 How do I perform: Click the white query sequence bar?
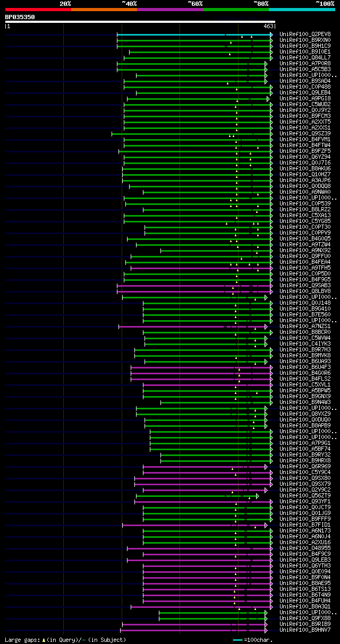(x=140, y=22)
